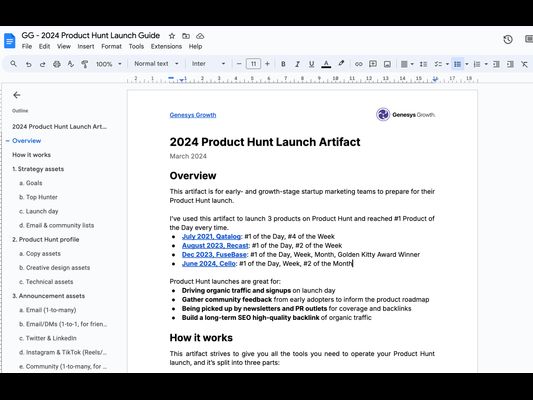Open the highlight color tool
The width and height of the screenshot is (533, 400).
coord(341,64)
